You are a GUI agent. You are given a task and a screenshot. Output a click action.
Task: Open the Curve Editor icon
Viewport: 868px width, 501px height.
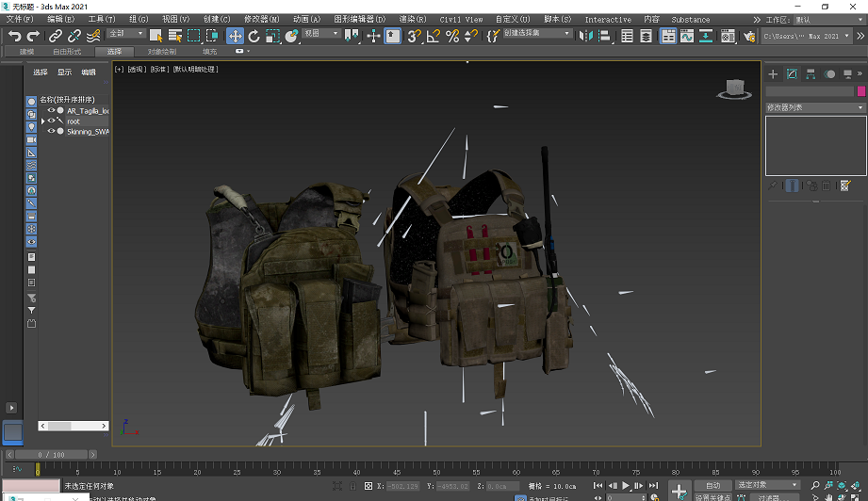(x=687, y=36)
